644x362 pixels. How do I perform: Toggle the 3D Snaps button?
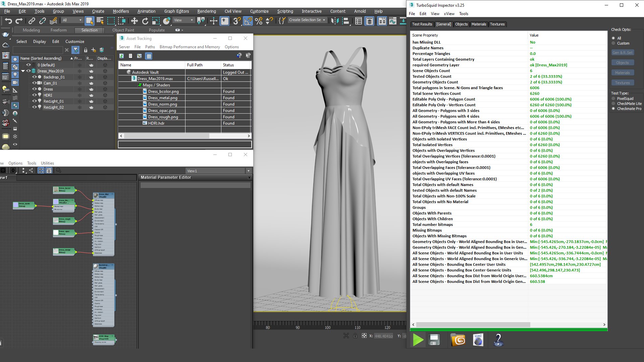[x=236, y=21]
